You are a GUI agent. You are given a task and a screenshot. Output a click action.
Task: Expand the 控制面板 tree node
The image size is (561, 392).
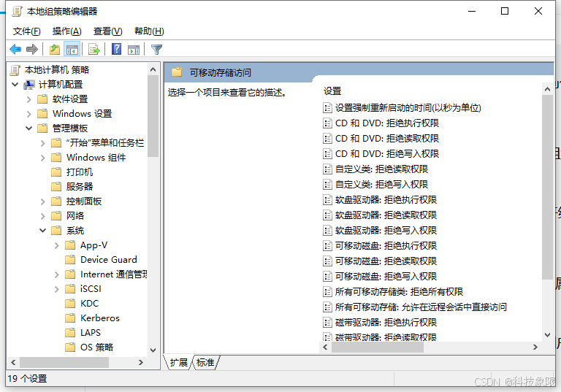(x=43, y=201)
